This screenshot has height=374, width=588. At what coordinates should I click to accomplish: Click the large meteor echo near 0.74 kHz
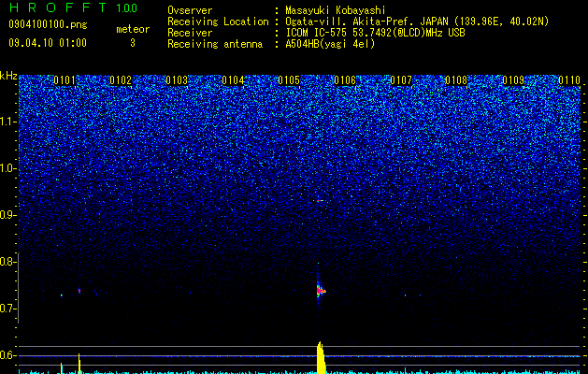(321, 289)
